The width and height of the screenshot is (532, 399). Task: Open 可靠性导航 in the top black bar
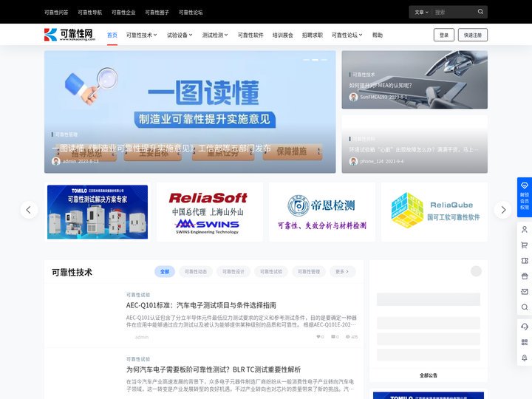[x=89, y=13]
